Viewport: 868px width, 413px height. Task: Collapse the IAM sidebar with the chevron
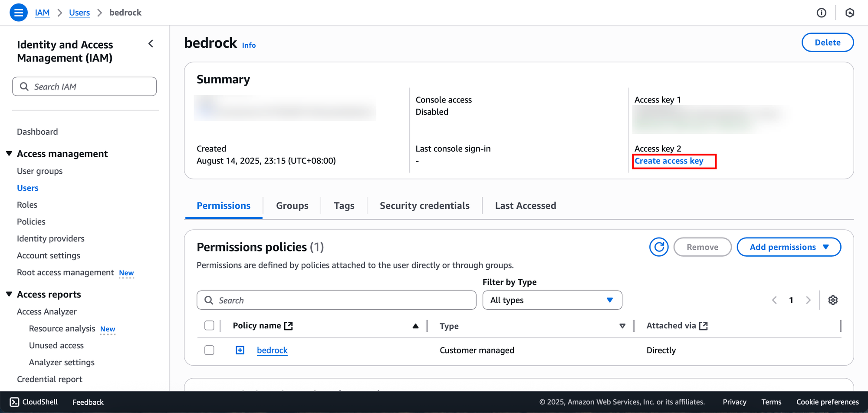(151, 43)
